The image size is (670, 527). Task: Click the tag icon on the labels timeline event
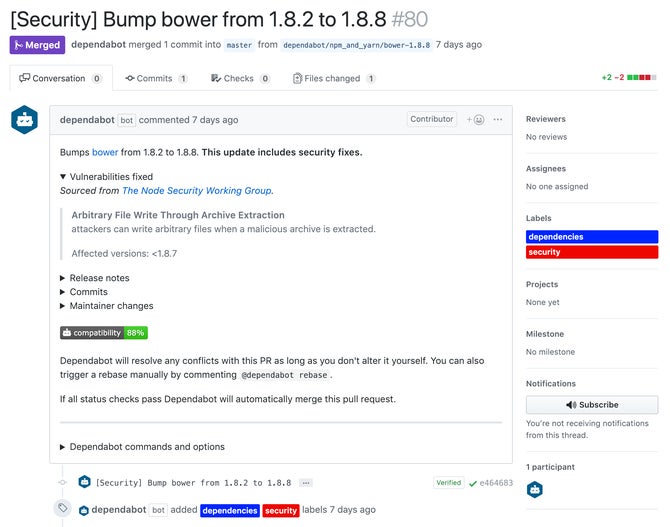tap(63, 508)
